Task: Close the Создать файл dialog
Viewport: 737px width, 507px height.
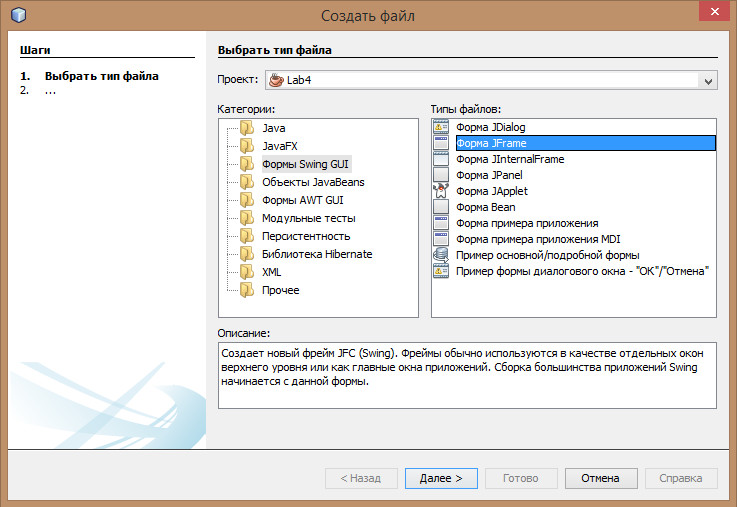Action: [x=714, y=11]
